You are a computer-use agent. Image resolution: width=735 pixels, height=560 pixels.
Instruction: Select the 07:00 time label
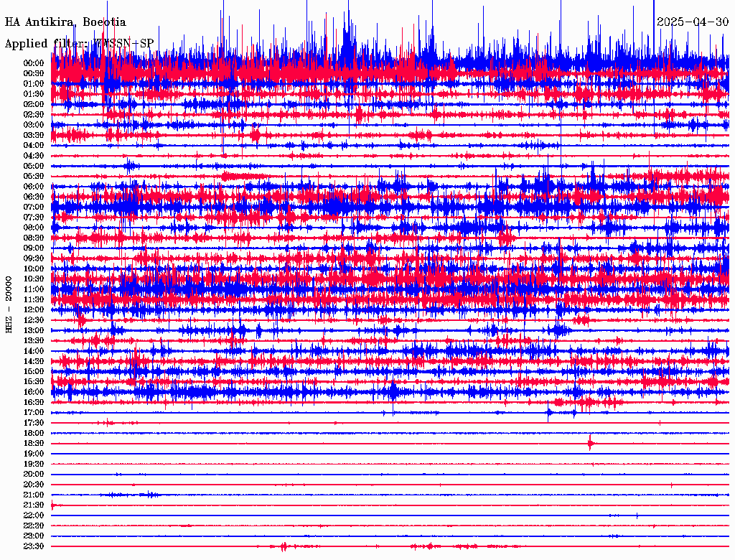click(34, 207)
